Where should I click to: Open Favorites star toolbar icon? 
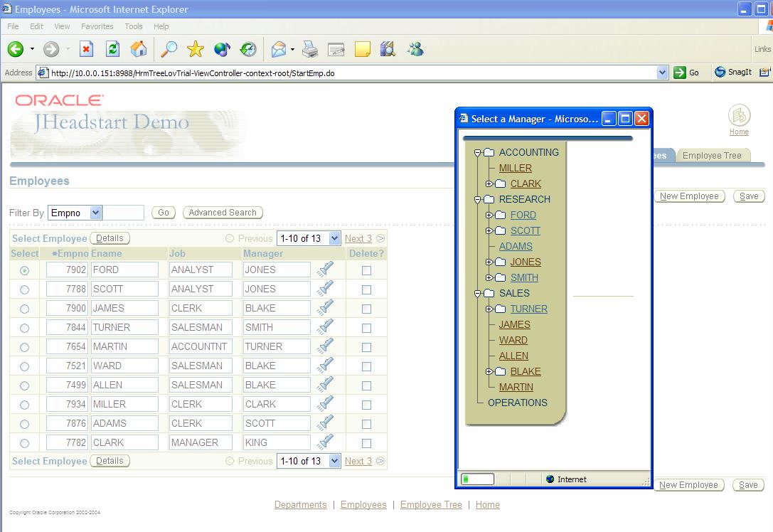195,49
